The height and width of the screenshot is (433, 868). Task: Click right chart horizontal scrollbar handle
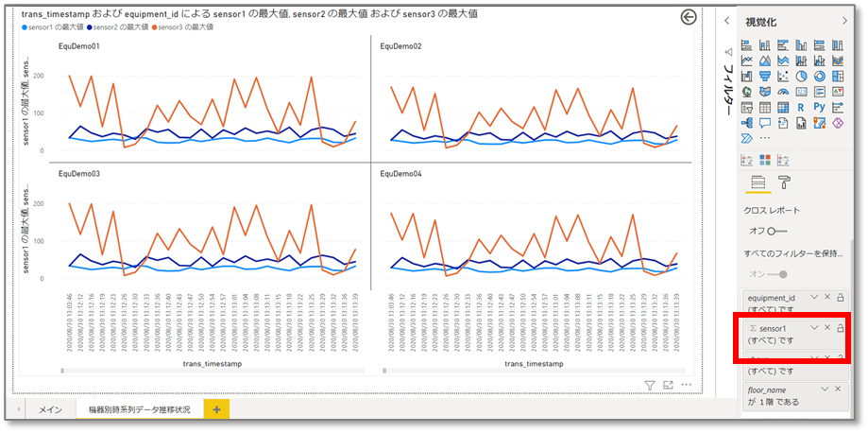[383, 371]
